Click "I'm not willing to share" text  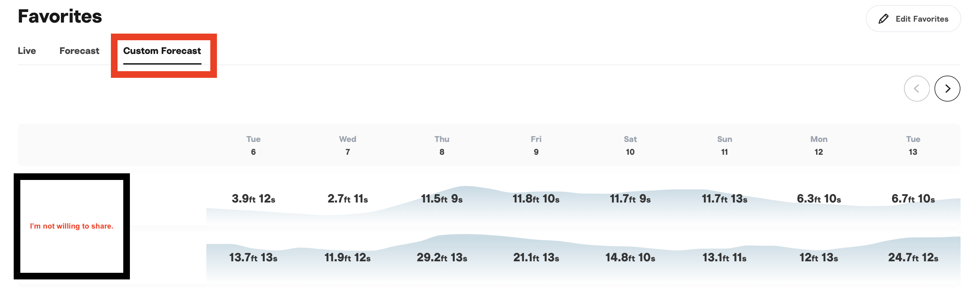click(72, 226)
